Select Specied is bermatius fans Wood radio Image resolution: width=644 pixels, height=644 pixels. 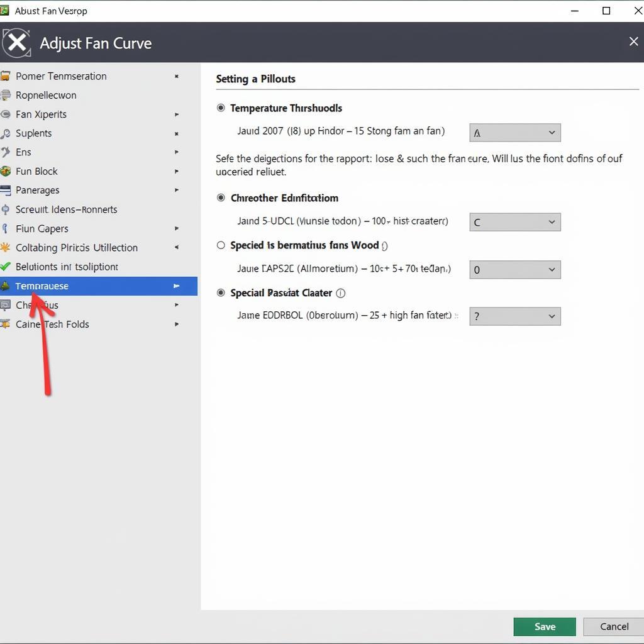click(x=221, y=245)
